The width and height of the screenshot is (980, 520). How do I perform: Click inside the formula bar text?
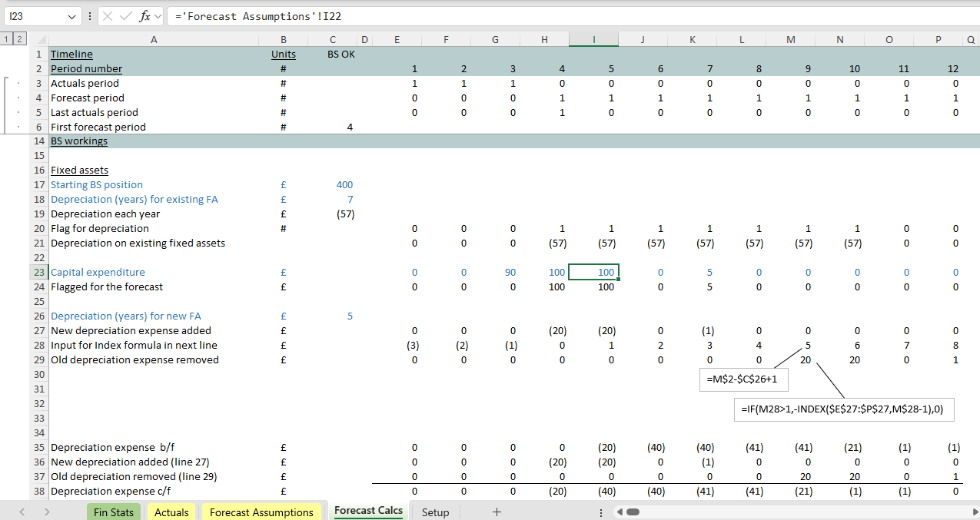tap(538, 16)
